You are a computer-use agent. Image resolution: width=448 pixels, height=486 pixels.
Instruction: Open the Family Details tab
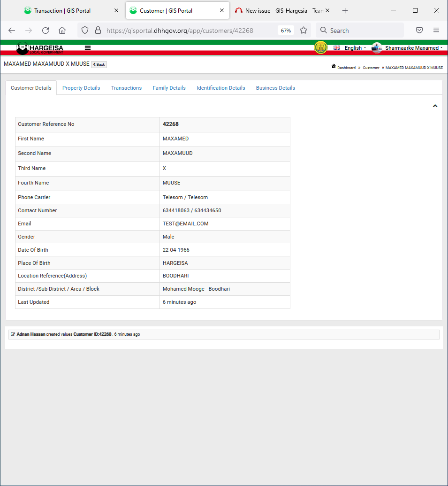click(x=169, y=88)
